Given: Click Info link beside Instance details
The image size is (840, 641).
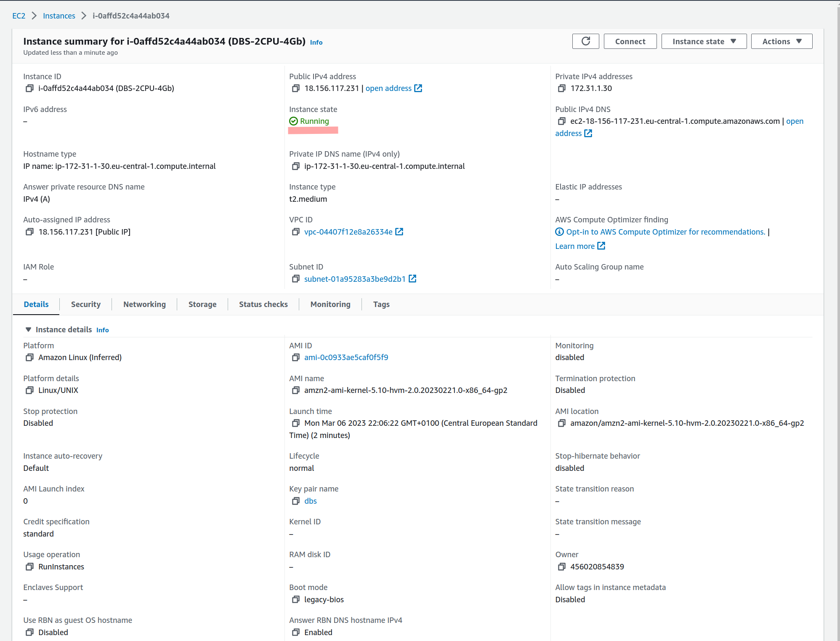Looking at the screenshot, I should pos(102,330).
